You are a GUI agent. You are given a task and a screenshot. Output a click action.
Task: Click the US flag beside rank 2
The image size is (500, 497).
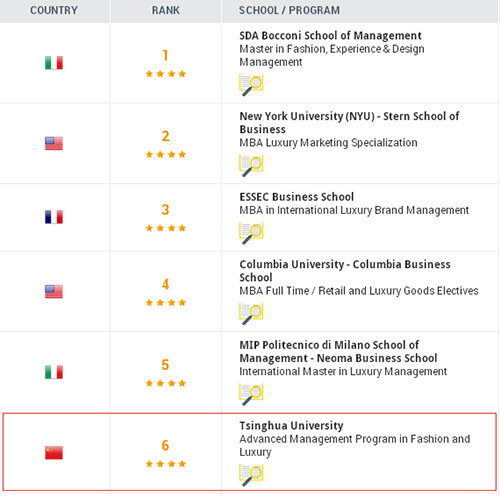(x=54, y=143)
